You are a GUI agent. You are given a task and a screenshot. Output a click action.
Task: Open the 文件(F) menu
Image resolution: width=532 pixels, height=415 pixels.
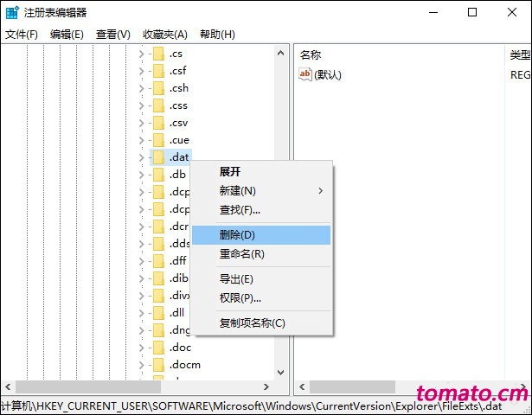tap(22, 35)
